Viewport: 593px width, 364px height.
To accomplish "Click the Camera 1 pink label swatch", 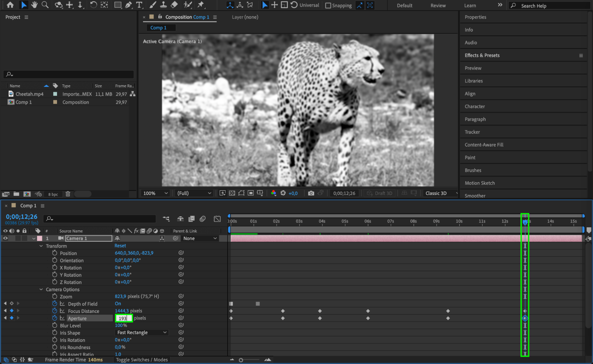I will pos(39,238).
